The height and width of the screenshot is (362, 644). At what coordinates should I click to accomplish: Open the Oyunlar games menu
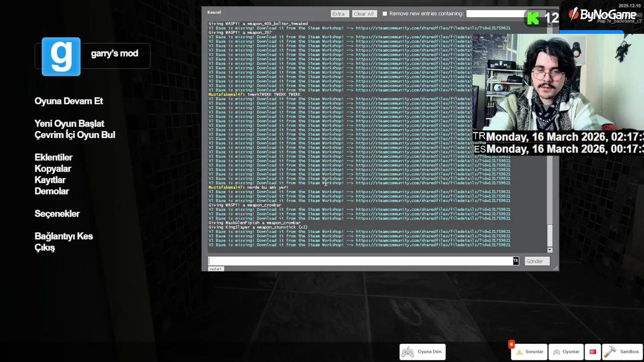click(x=566, y=352)
